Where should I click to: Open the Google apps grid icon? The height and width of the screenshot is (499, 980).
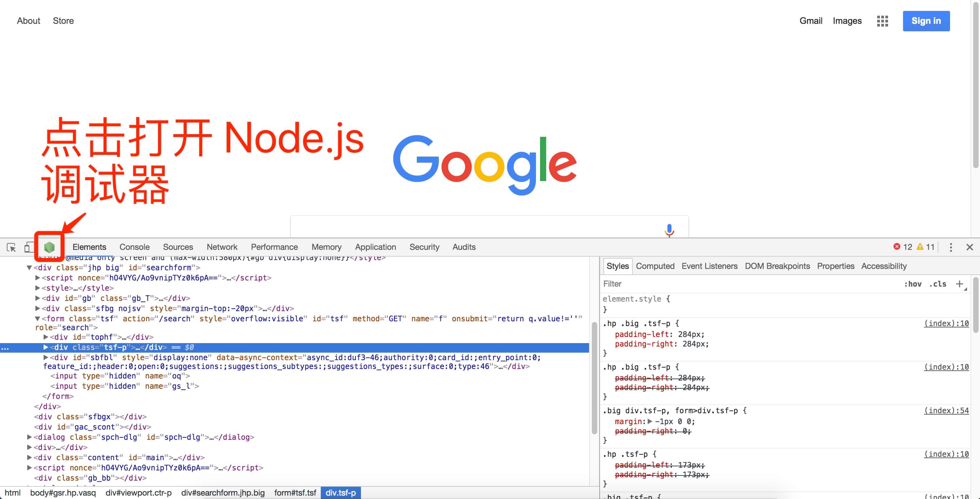882,21
